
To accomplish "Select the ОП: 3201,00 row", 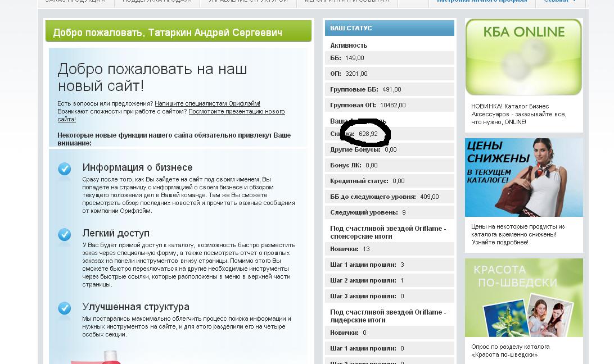I will [x=390, y=74].
